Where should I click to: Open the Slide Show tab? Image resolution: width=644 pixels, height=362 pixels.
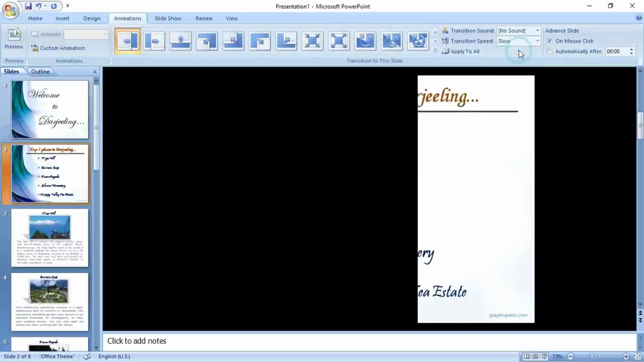click(168, 18)
